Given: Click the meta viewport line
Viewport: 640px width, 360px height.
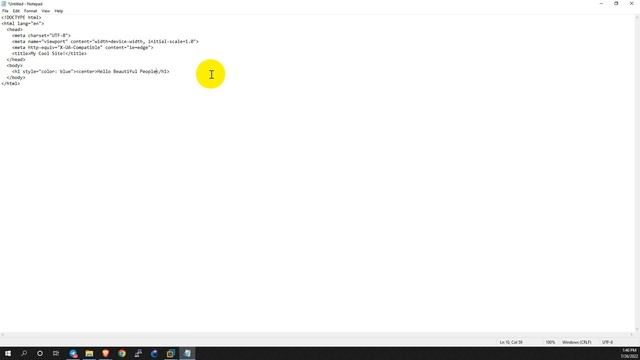Looking at the screenshot, I should (105, 42).
